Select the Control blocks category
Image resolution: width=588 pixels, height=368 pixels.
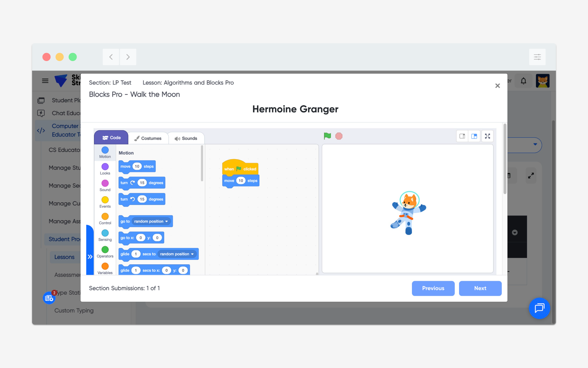pos(105,219)
